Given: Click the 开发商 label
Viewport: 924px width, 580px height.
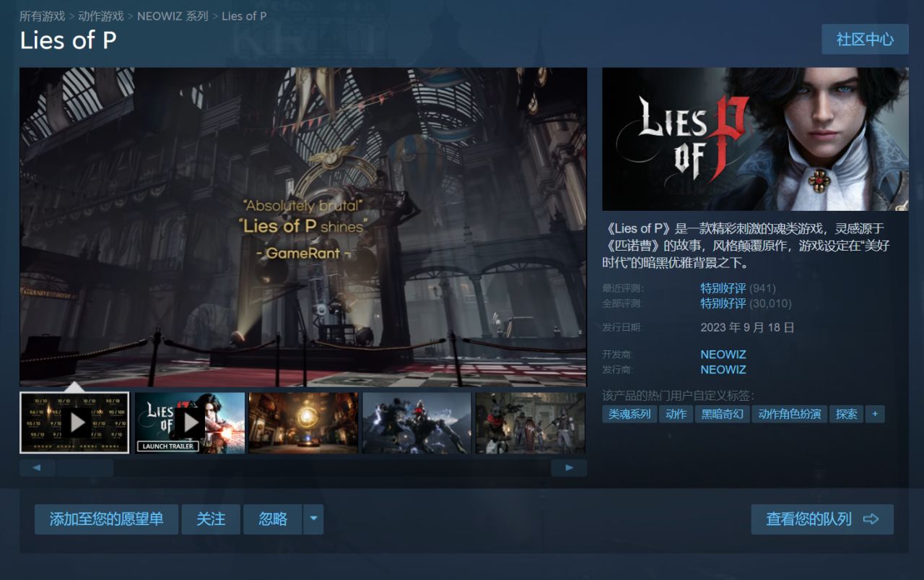Looking at the screenshot, I should pyautogui.click(x=617, y=355).
